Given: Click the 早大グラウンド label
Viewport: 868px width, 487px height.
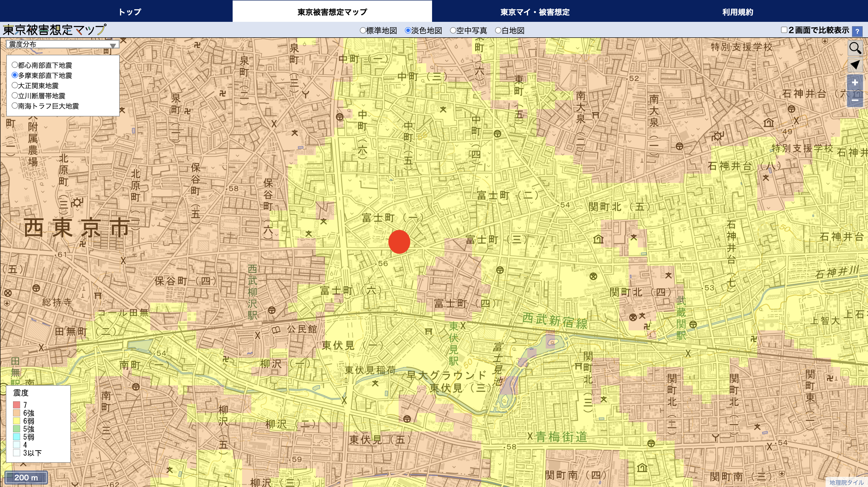Looking at the screenshot, I should point(446,375).
